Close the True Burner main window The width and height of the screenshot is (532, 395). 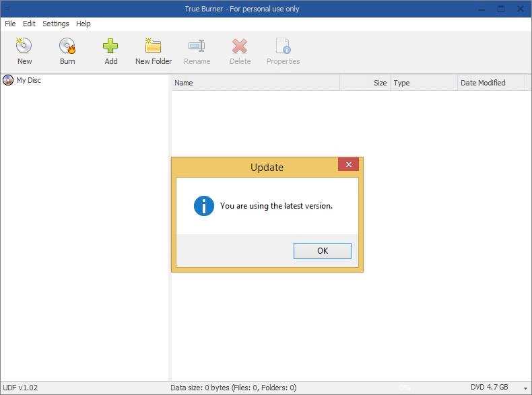click(x=520, y=9)
